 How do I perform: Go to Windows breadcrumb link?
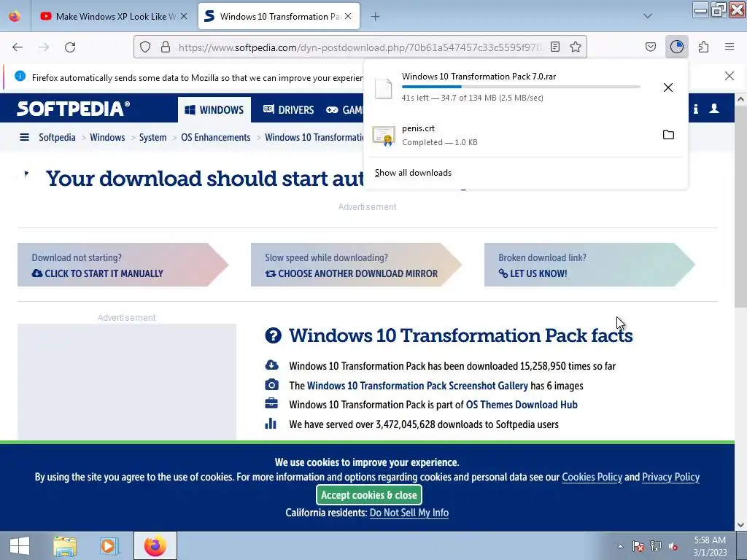coord(107,138)
